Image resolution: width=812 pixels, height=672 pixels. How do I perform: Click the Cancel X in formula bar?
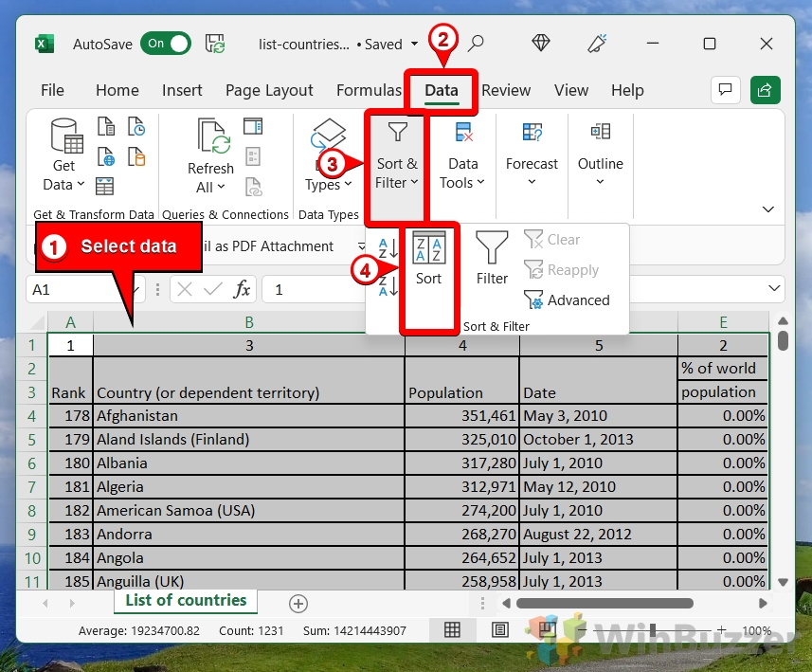pos(185,289)
